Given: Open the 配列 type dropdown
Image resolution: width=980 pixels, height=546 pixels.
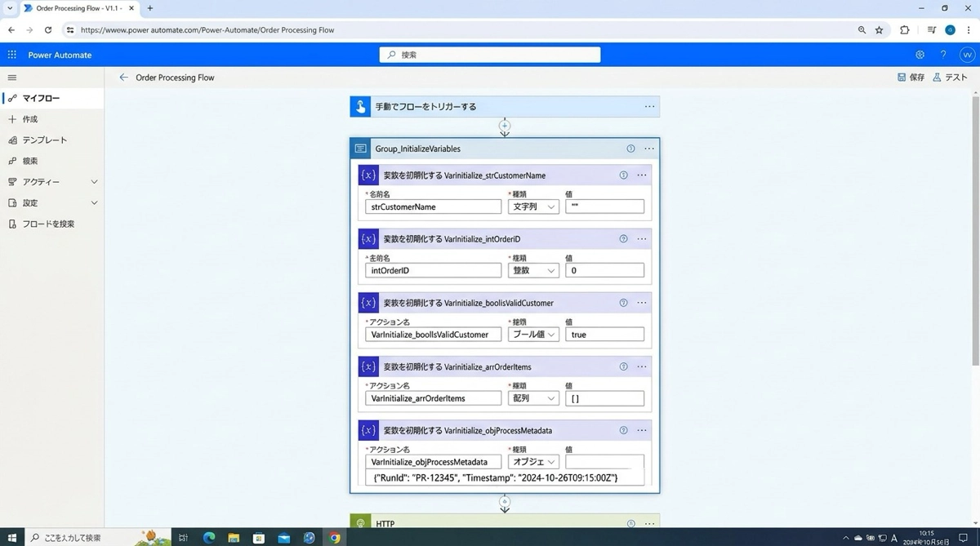Looking at the screenshot, I should pos(533,398).
